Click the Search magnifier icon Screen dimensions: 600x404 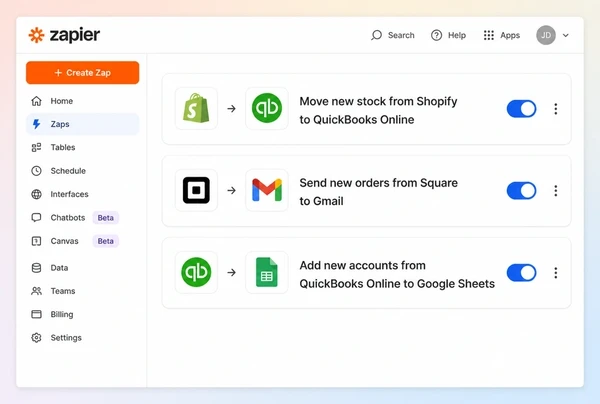point(376,35)
